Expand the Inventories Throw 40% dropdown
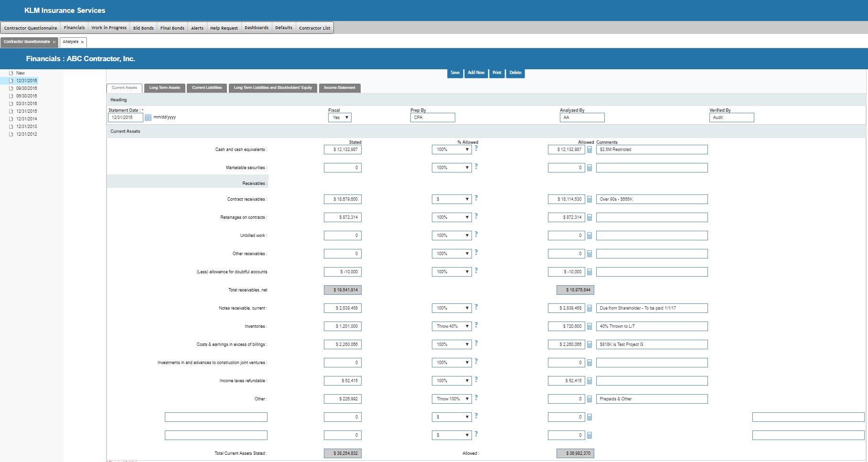The image size is (868, 462). click(451, 326)
